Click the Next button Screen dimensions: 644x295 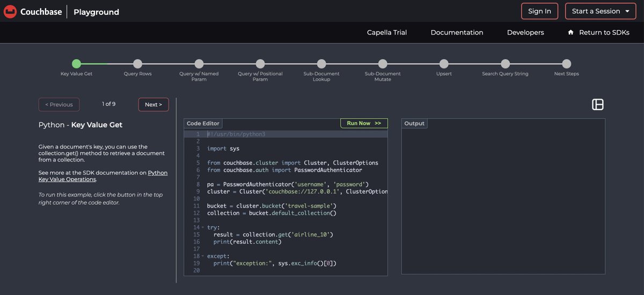coord(153,105)
